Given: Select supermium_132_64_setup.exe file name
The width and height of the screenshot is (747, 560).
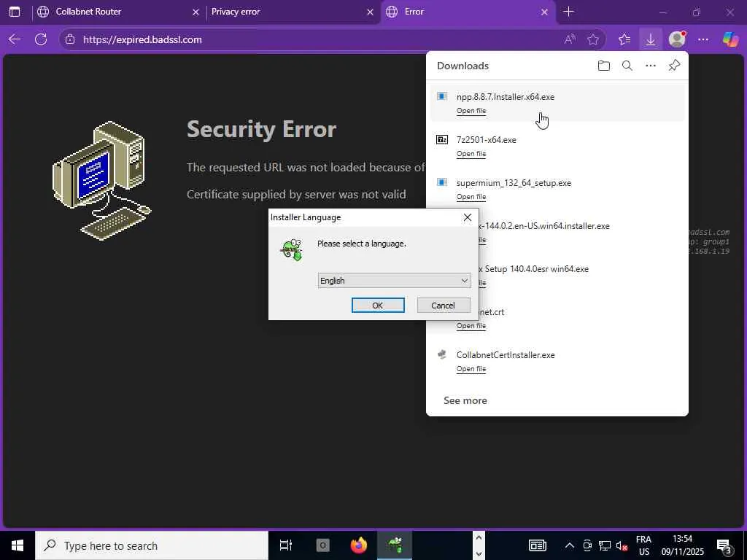Looking at the screenshot, I should click(514, 183).
